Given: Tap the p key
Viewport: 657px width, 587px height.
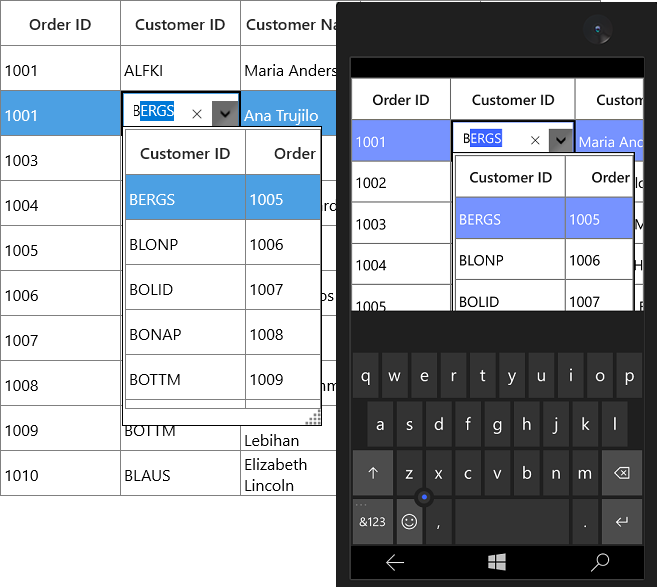Looking at the screenshot, I should [x=629, y=375].
